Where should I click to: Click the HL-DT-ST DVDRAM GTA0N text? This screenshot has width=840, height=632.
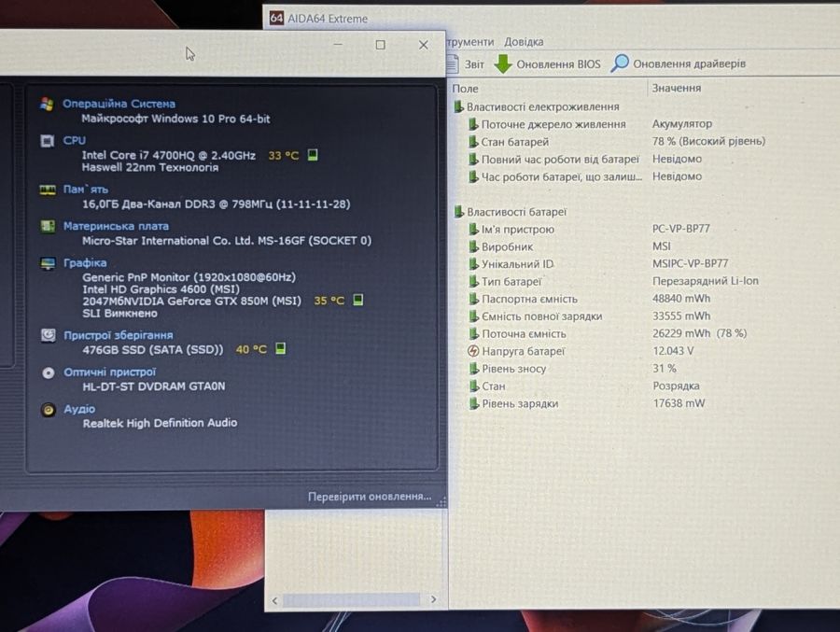[154, 386]
